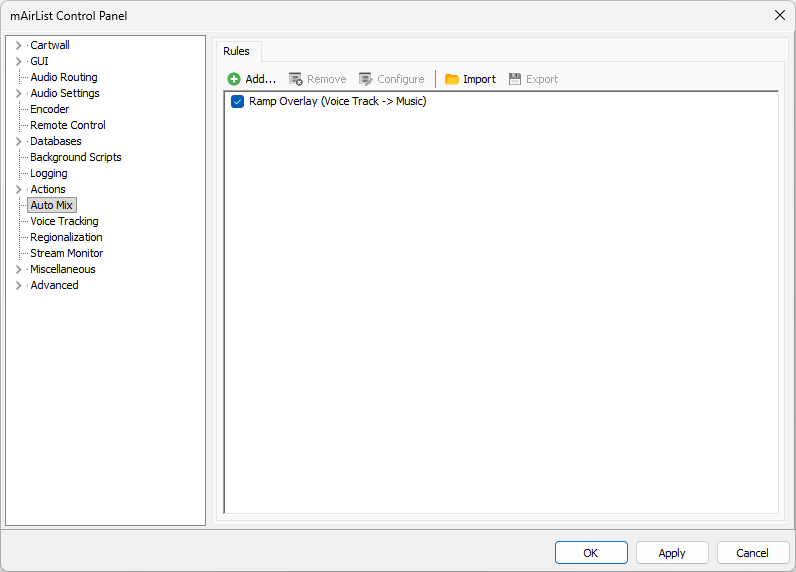Screen dimensions: 796x572
Task: Click the Apply button
Action: (x=672, y=553)
